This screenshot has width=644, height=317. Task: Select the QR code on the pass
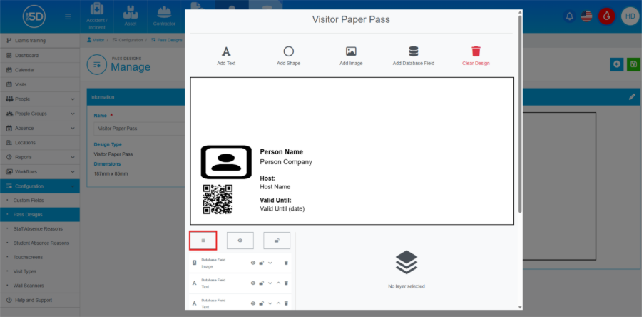click(x=218, y=199)
